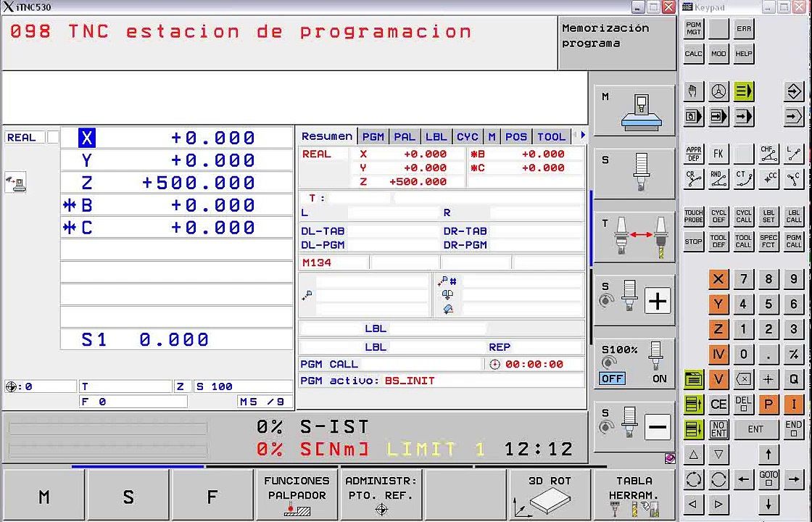Screen dimensions: 812x522
Task: Click the green soft-key row up key
Action: click(693, 404)
